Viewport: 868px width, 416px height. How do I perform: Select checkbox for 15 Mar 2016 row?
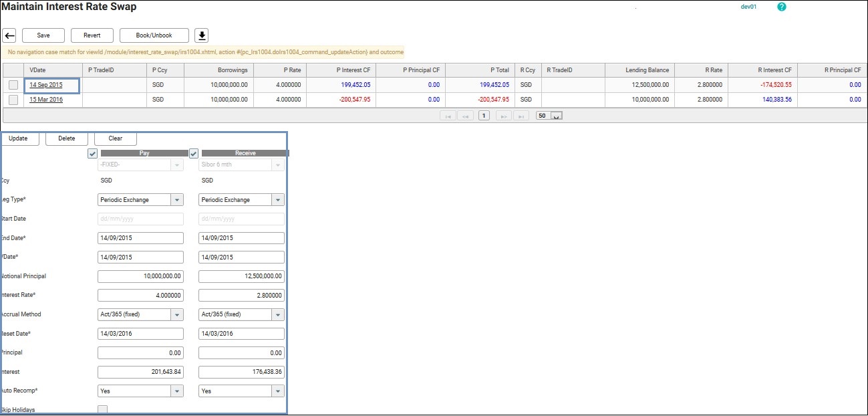13,100
